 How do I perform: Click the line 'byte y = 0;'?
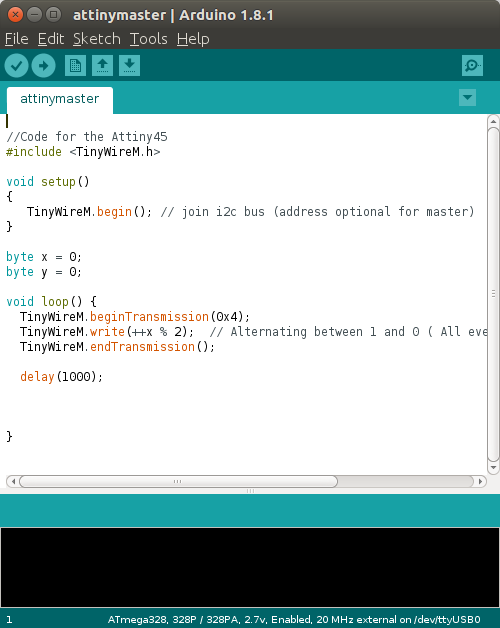(x=44, y=272)
